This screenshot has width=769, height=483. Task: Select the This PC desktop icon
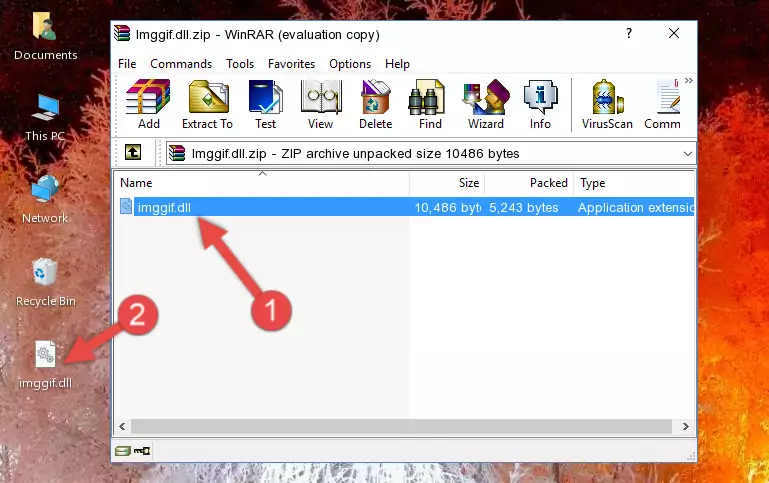(x=45, y=117)
